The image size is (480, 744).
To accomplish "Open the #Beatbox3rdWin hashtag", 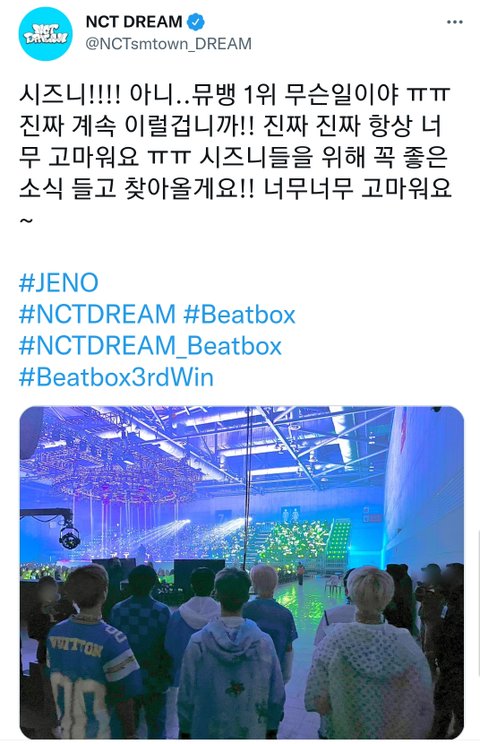I will (116, 378).
